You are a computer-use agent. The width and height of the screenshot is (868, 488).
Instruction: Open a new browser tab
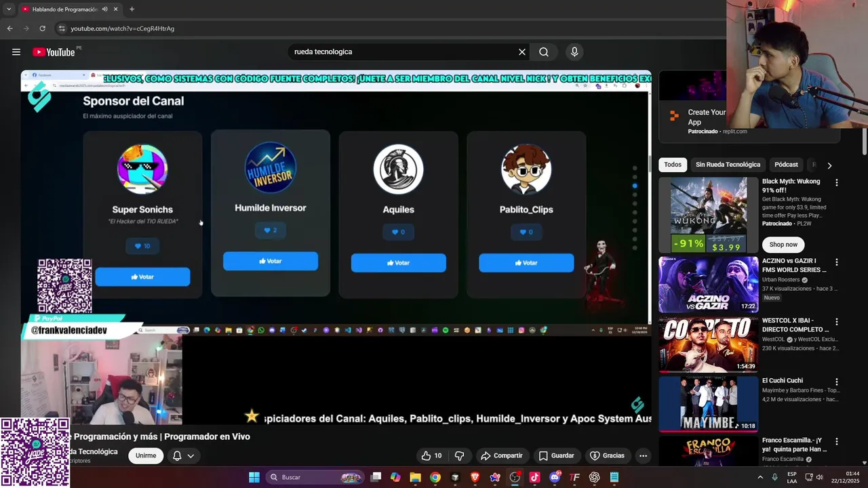point(132,9)
